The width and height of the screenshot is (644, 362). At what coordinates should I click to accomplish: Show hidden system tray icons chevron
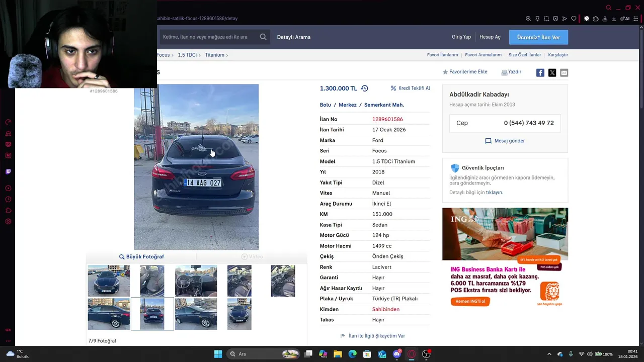[x=549, y=354]
